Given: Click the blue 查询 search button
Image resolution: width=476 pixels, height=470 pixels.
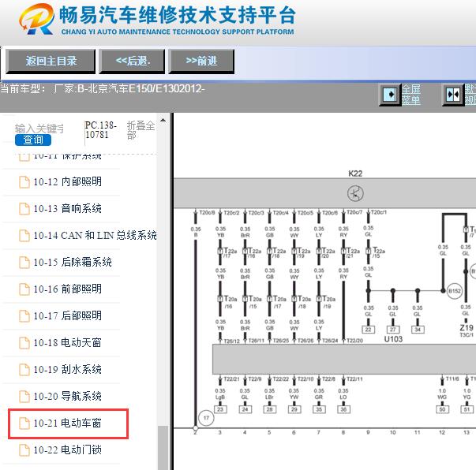Looking at the screenshot, I should 33,140.
